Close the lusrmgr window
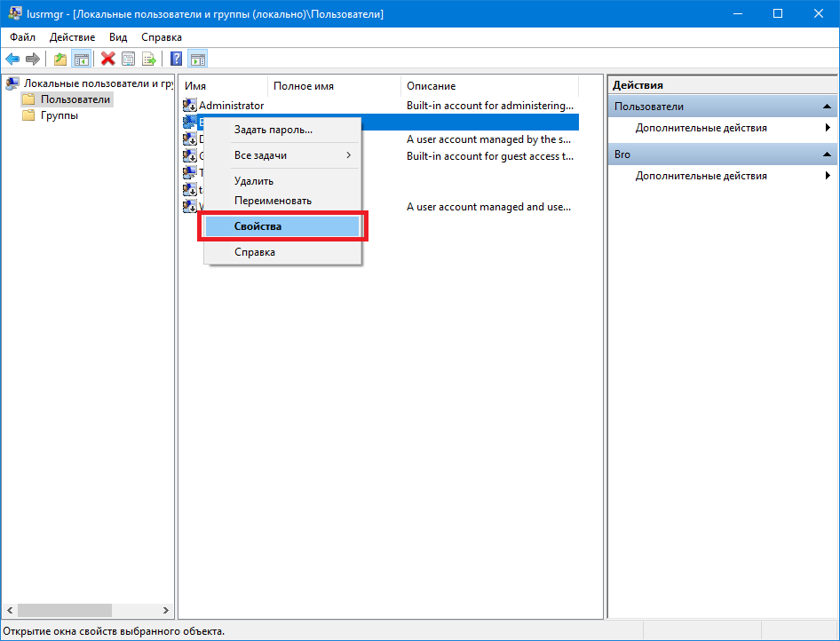The width and height of the screenshot is (840, 641). [818, 14]
